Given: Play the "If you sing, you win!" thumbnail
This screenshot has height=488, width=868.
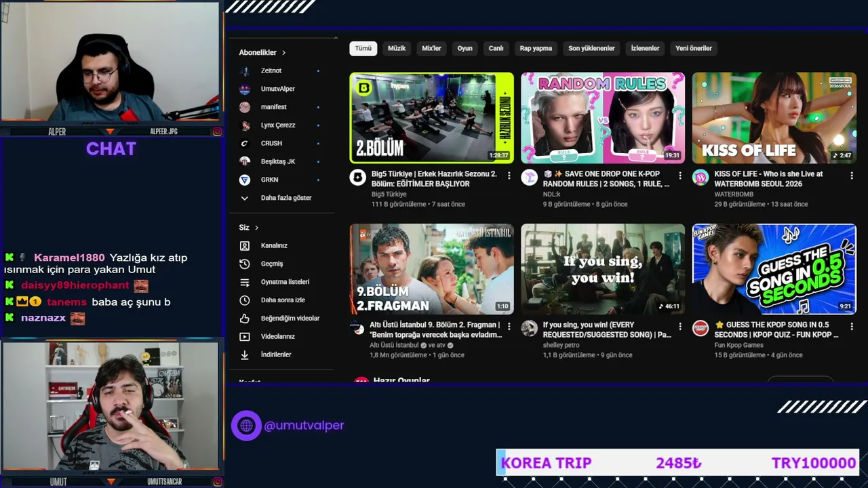Looking at the screenshot, I should coord(603,269).
